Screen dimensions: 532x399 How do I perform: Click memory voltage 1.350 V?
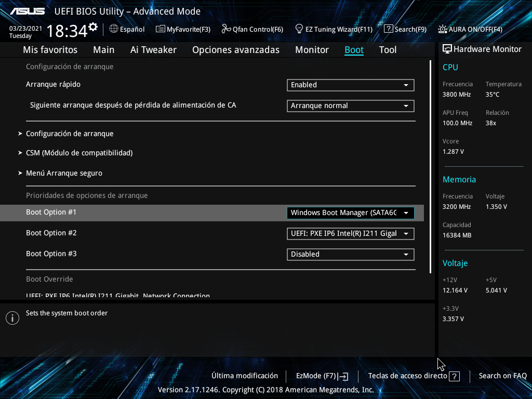[x=496, y=207]
